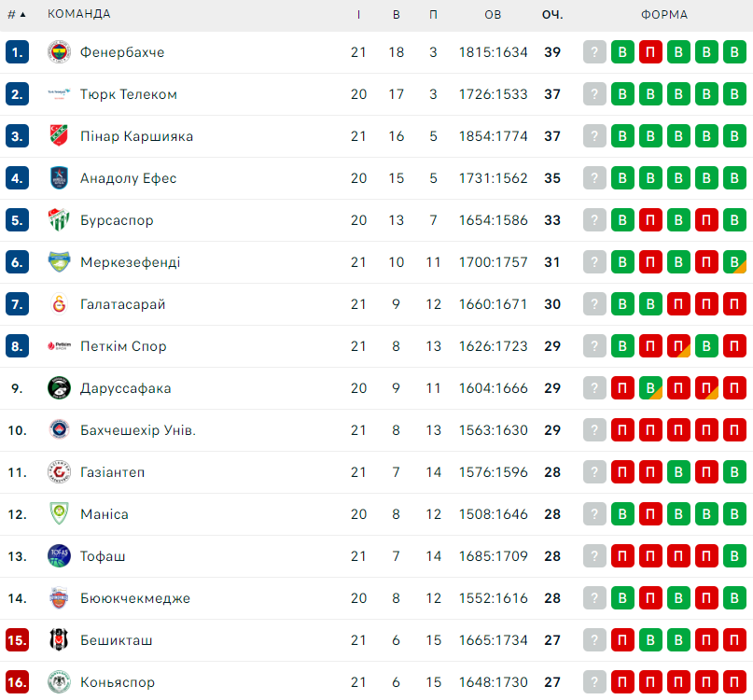The image size is (753, 700).
Task: Click Фенербахче's gray upcoming match badge
Action: [x=594, y=52]
